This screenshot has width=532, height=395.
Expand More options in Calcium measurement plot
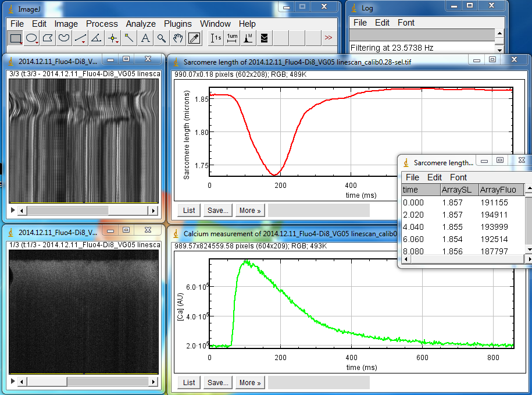pos(250,383)
